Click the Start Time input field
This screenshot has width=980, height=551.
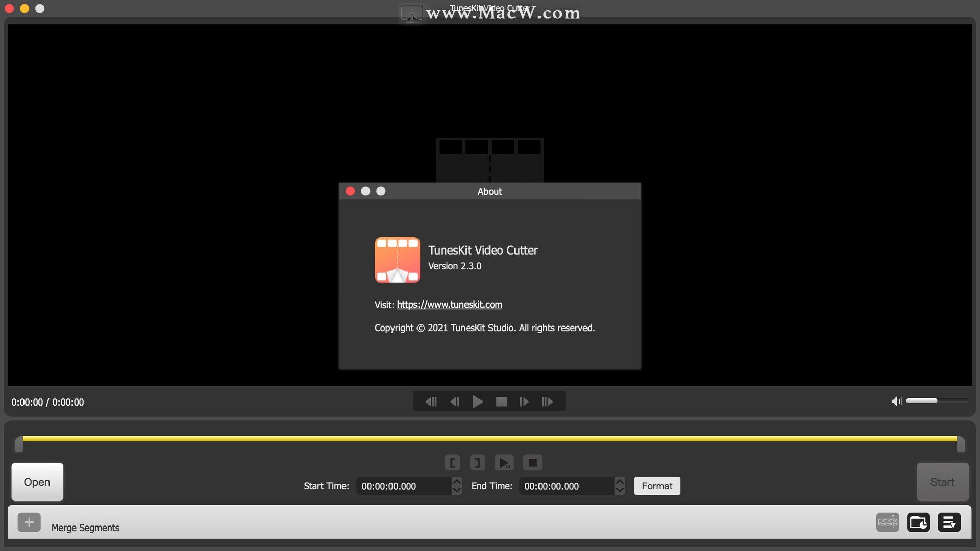[x=404, y=486]
